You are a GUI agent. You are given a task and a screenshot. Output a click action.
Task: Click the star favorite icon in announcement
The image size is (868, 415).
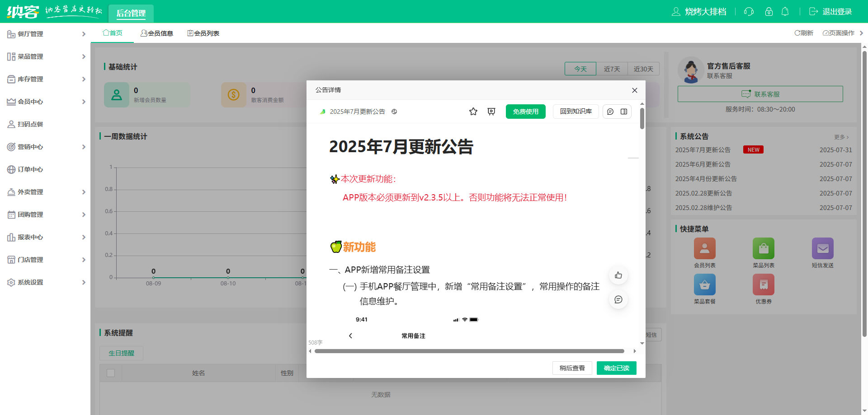(x=473, y=112)
